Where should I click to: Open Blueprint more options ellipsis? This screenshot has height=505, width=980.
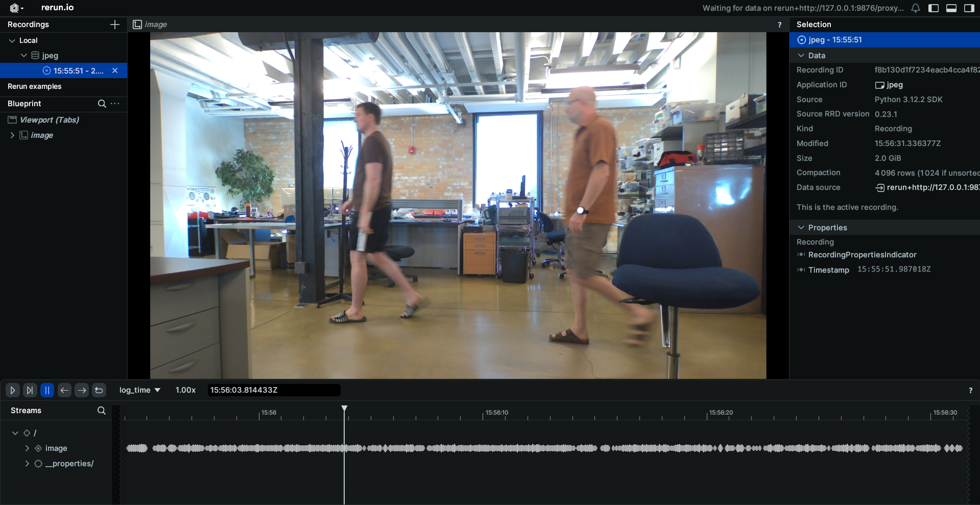click(x=115, y=104)
